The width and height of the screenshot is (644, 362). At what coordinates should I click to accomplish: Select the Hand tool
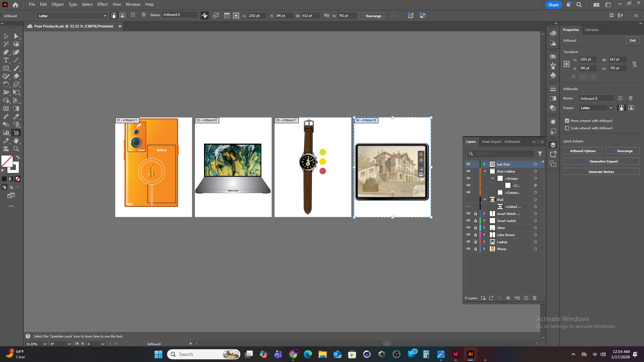tap(16, 141)
